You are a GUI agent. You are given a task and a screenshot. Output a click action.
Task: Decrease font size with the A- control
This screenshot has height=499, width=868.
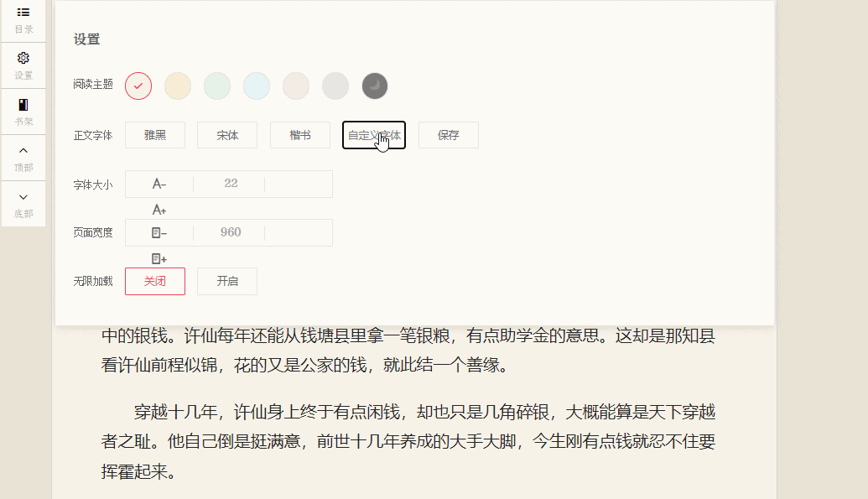(159, 184)
